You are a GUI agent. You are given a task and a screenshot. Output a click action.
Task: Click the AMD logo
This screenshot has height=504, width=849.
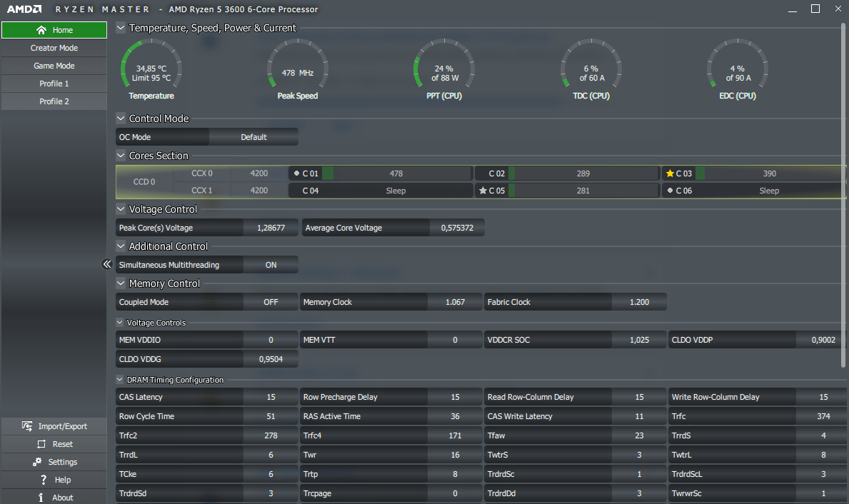point(24,9)
